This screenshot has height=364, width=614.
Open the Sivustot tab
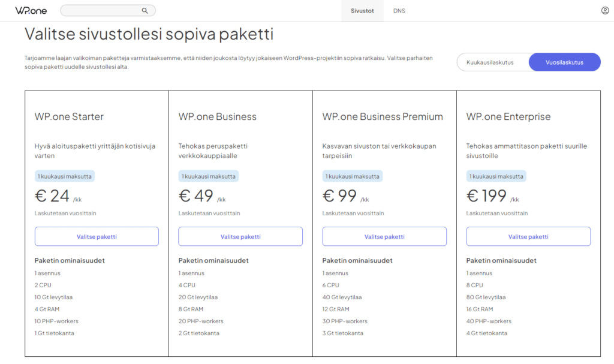tap(362, 11)
